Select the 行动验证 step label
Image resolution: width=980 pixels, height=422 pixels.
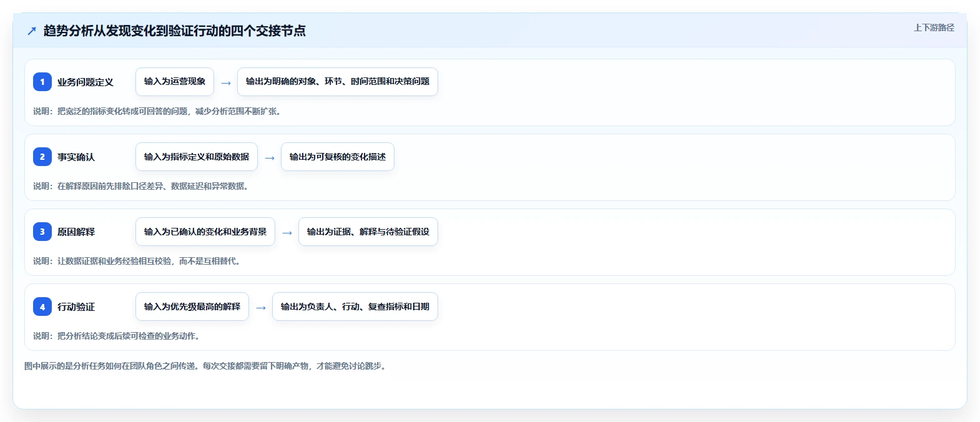coord(76,307)
